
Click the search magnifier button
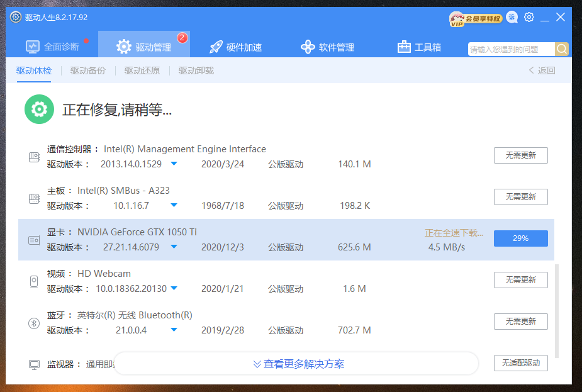(562, 49)
